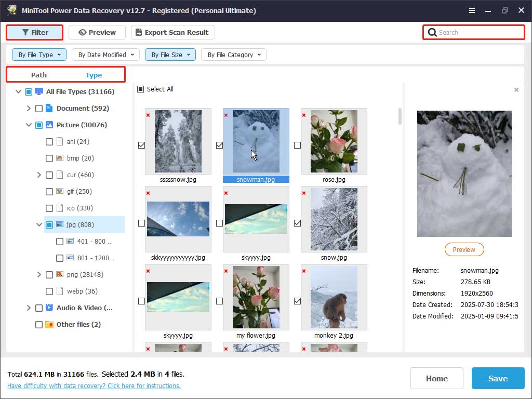Open the hamburger menu in title bar

click(472, 10)
